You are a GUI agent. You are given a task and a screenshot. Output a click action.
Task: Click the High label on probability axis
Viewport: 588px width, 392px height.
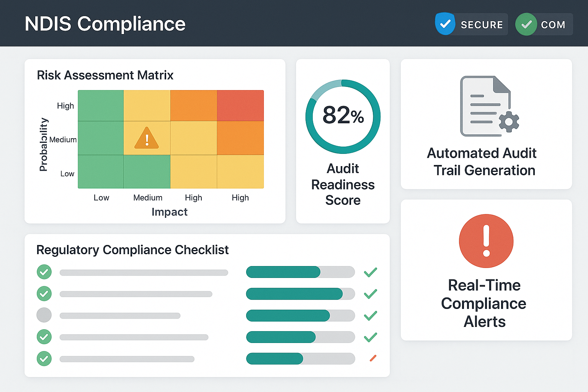click(65, 106)
